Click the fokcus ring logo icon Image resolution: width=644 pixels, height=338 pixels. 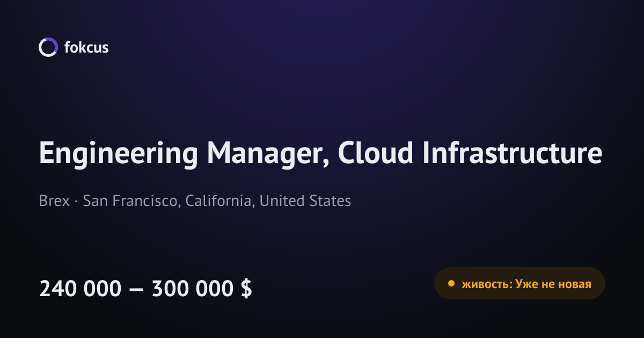coord(48,47)
